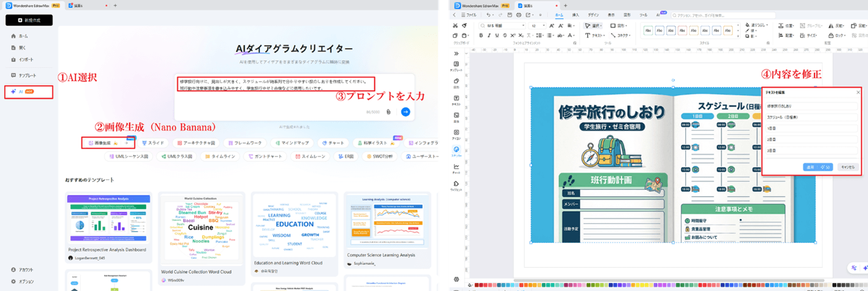Switch to the デザイン ribbon tab
The image size is (868, 291).
593,15
